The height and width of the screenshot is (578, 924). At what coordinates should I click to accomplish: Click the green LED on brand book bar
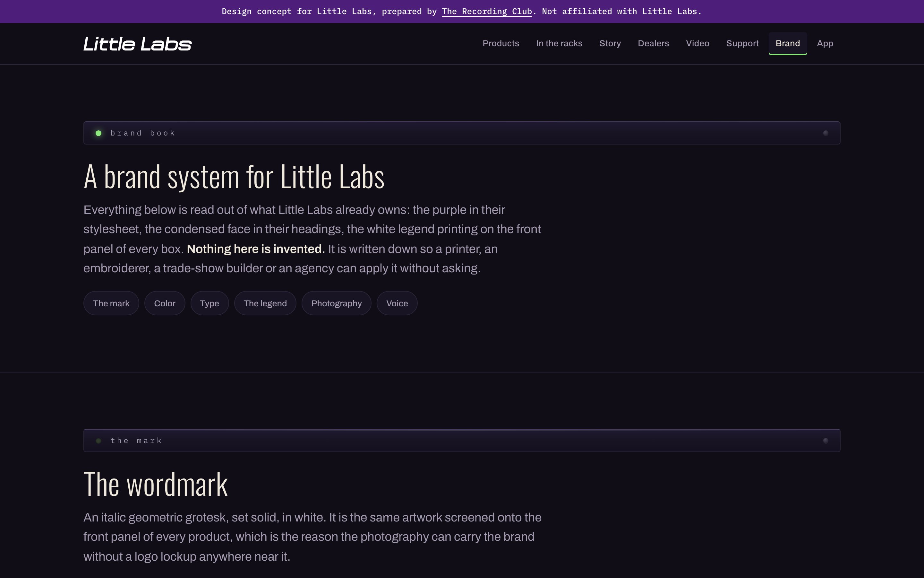click(98, 133)
